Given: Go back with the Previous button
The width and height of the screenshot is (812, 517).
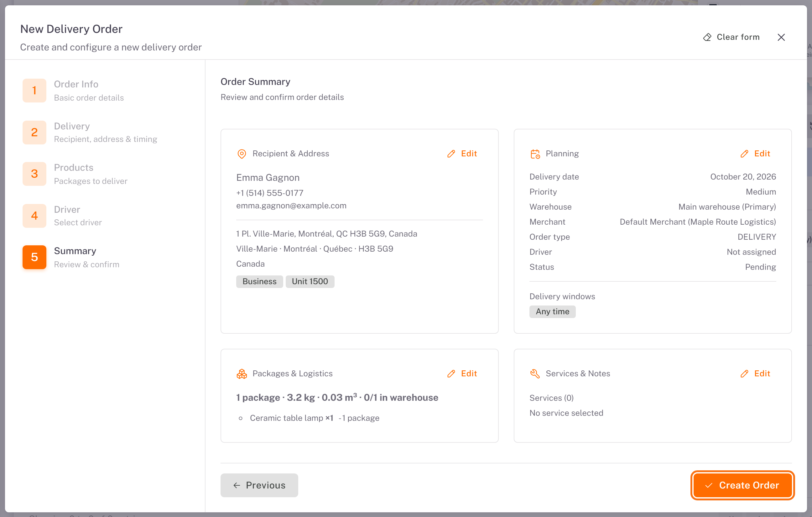Looking at the screenshot, I should [259, 485].
